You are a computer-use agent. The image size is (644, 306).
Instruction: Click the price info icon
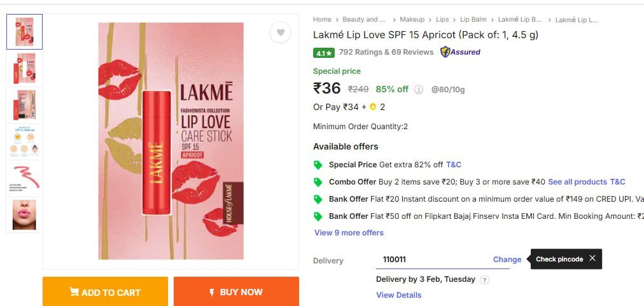(419, 90)
